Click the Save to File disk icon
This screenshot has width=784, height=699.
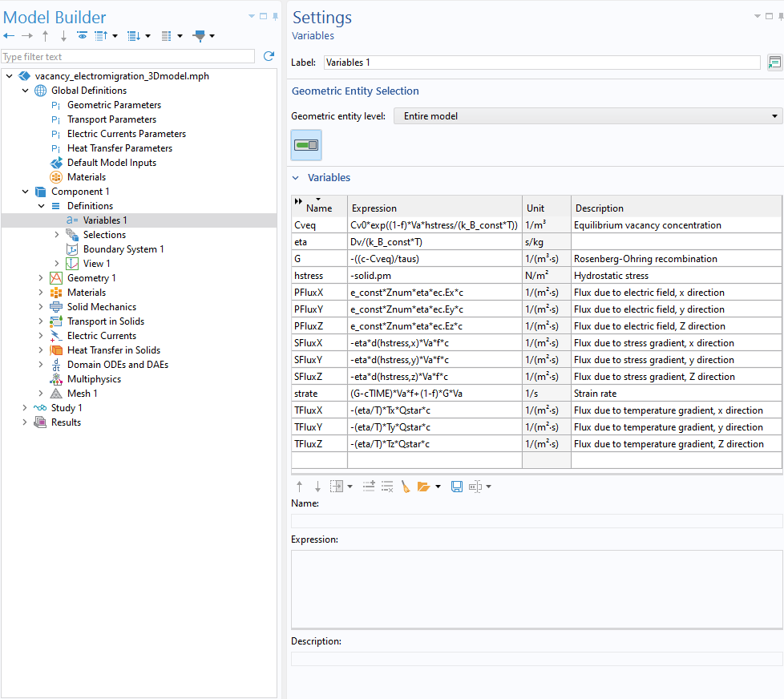457,487
